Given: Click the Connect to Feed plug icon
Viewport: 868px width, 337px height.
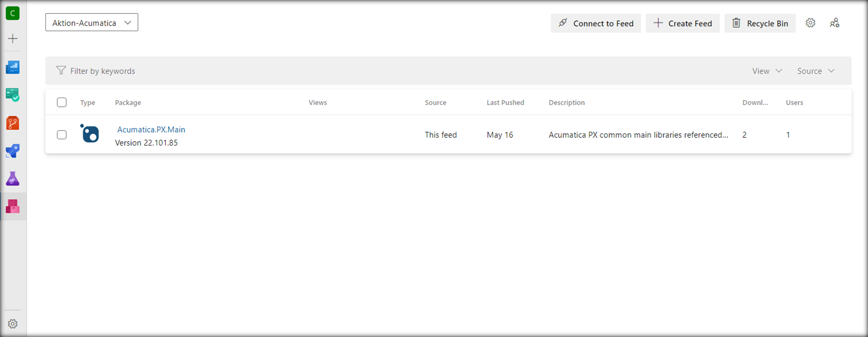Looking at the screenshot, I should tap(563, 23).
